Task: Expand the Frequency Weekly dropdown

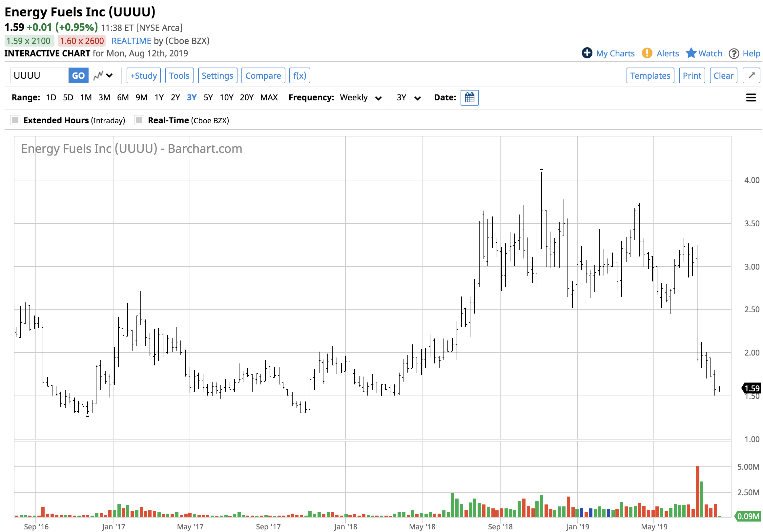Action: (361, 98)
